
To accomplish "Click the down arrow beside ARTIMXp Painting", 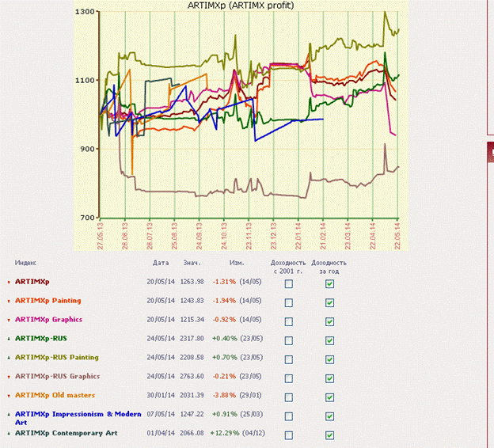I will (x=9, y=302).
